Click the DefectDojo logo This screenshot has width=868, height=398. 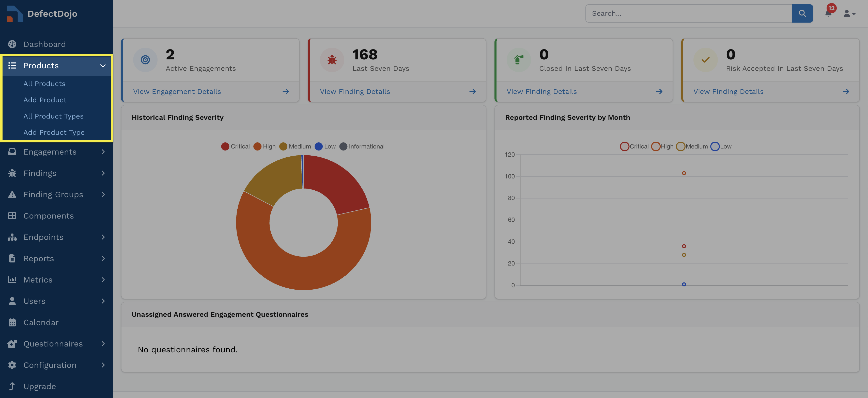coord(42,13)
